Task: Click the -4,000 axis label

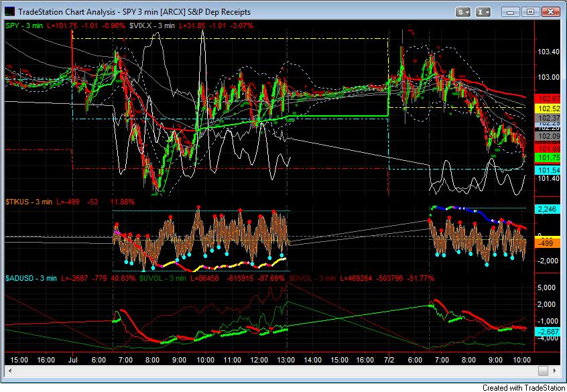Action: [x=548, y=338]
